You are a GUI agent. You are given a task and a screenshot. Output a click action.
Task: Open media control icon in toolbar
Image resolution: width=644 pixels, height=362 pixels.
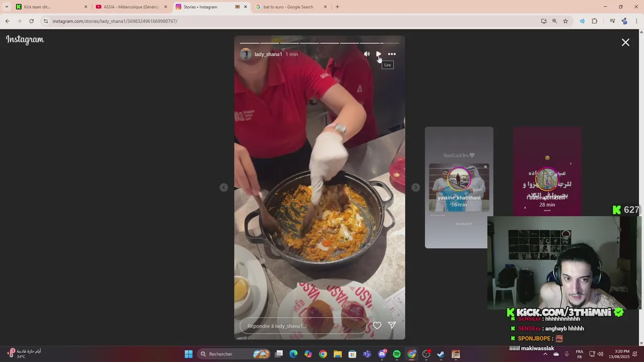612,21
